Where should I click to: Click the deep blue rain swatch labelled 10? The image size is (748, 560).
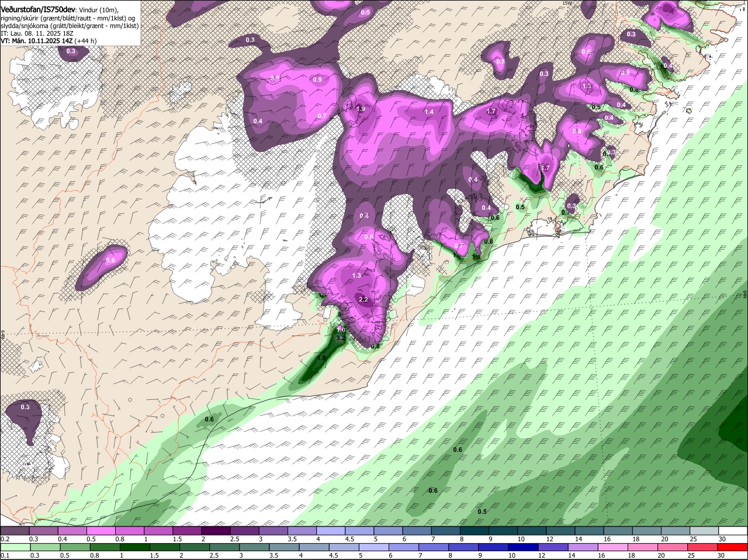click(x=522, y=547)
